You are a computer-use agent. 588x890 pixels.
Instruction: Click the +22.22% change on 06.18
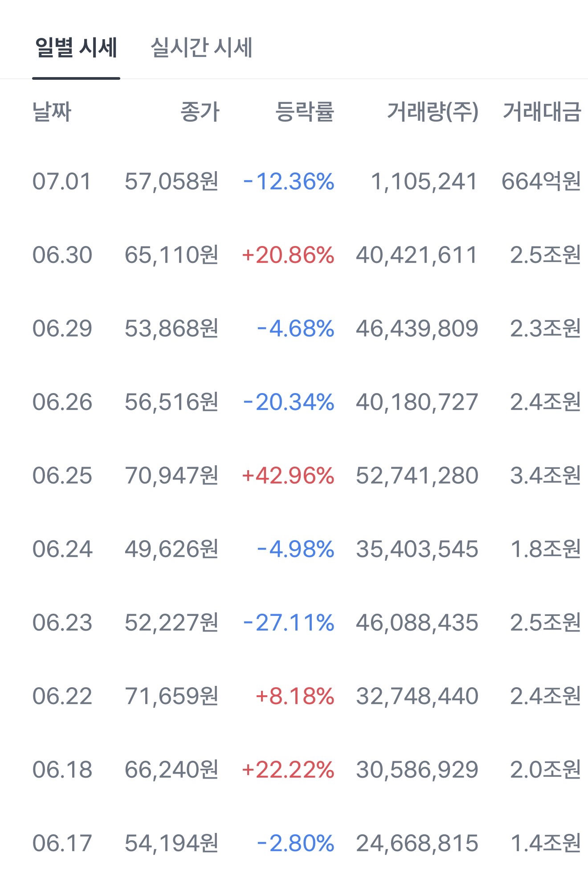tap(288, 770)
